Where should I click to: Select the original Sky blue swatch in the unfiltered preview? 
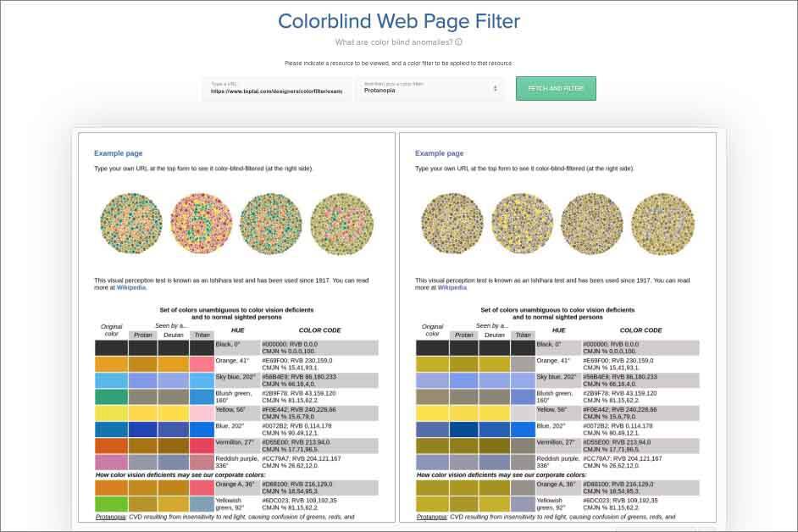(111, 380)
